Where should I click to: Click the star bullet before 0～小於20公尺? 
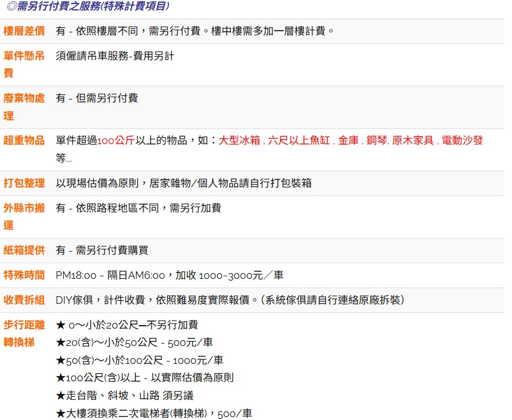coord(60,325)
